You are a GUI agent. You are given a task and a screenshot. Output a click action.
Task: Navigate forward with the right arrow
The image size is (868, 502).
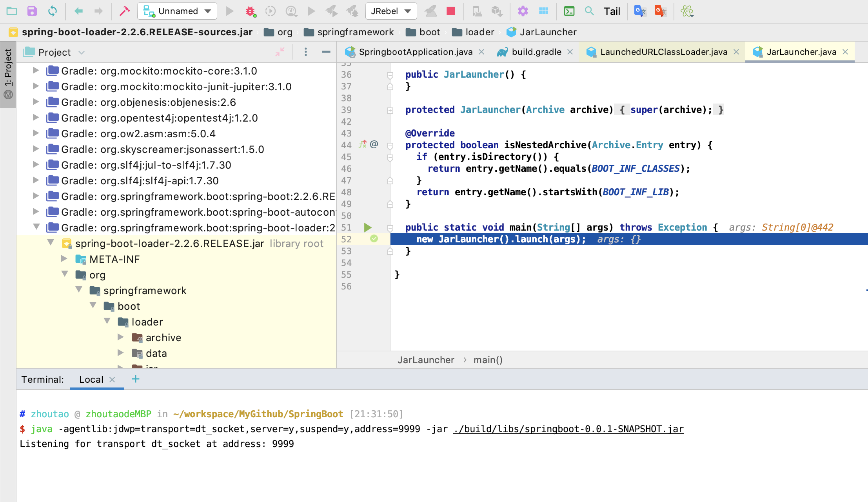[x=98, y=11]
